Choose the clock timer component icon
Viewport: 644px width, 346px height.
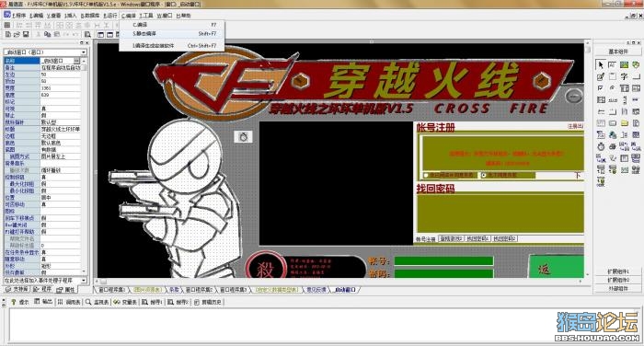(601, 146)
